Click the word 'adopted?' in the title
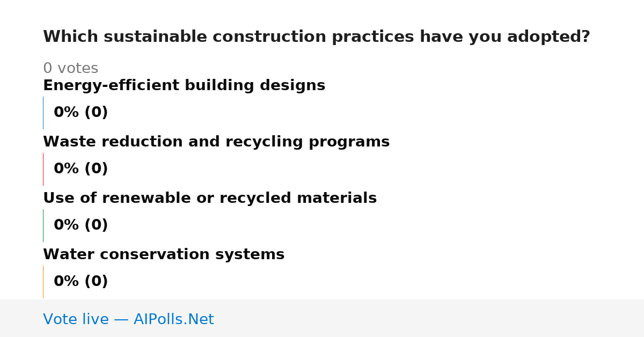Viewport: 644px width, 337px height. 548,37
